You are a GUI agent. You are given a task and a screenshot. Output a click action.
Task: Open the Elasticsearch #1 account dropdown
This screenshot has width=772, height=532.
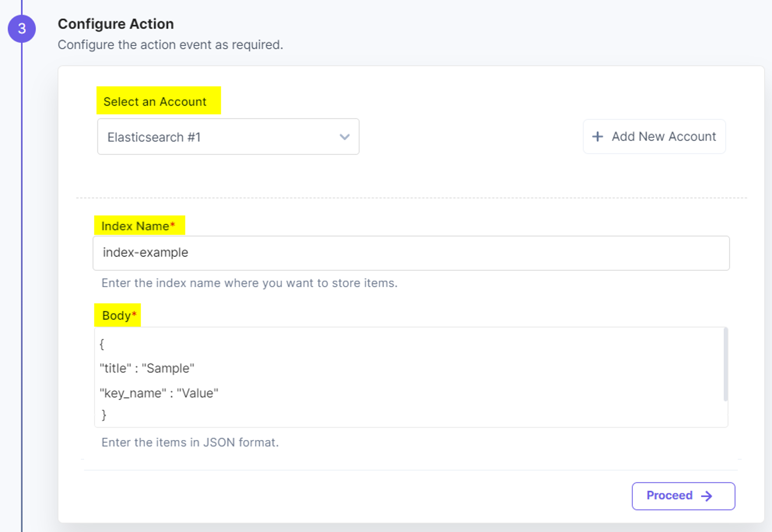228,137
